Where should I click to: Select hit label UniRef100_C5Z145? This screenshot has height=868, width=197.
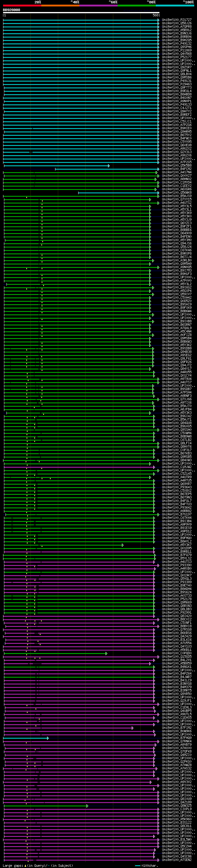[x=176, y=474]
